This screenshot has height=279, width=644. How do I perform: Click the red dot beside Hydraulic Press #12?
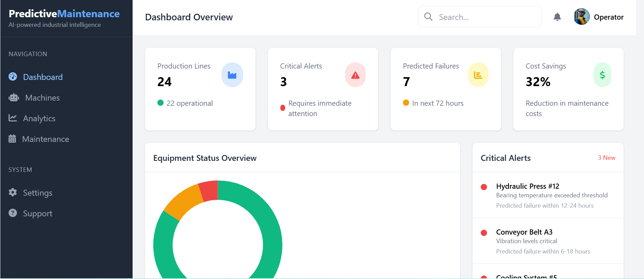point(484,187)
